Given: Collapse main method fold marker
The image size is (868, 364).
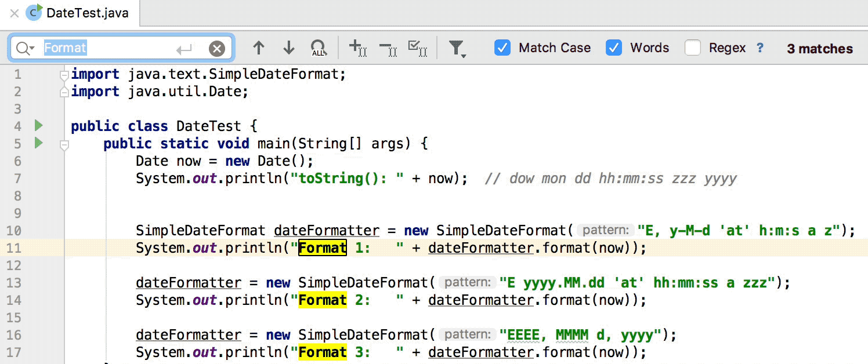Looking at the screenshot, I should tap(64, 144).
